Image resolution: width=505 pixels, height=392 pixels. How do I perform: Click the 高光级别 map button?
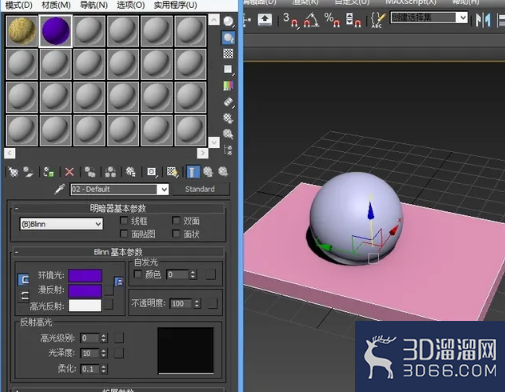119,338
